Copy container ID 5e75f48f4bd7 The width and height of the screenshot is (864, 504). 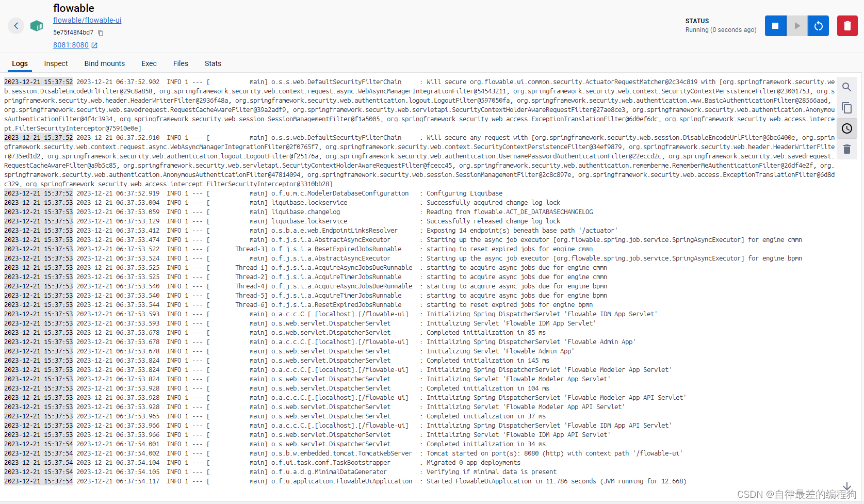[101, 33]
